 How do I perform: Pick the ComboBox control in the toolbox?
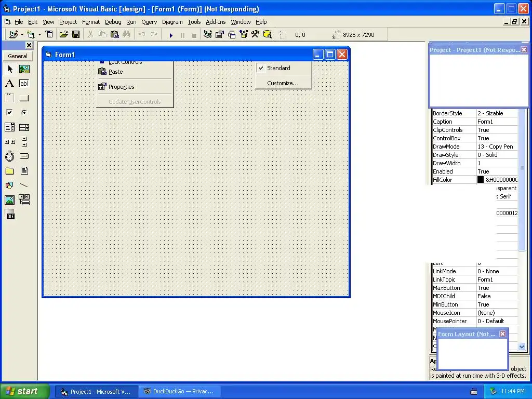point(10,127)
